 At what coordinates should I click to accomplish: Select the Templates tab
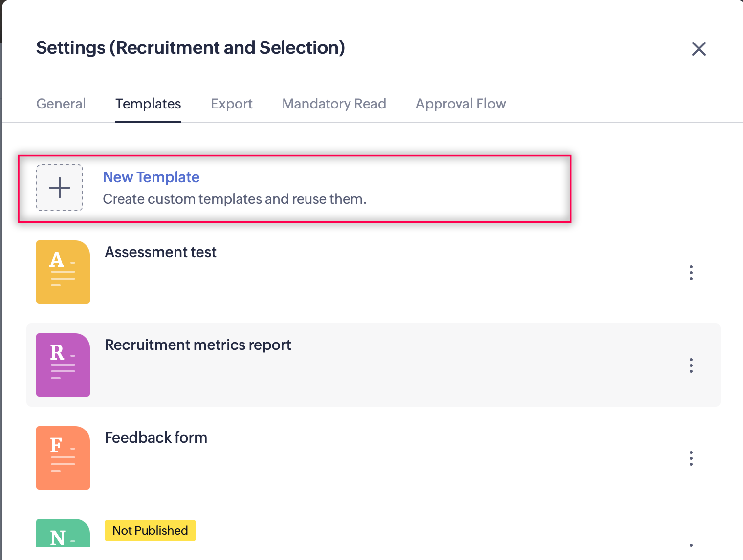click(x=148, y=104)
